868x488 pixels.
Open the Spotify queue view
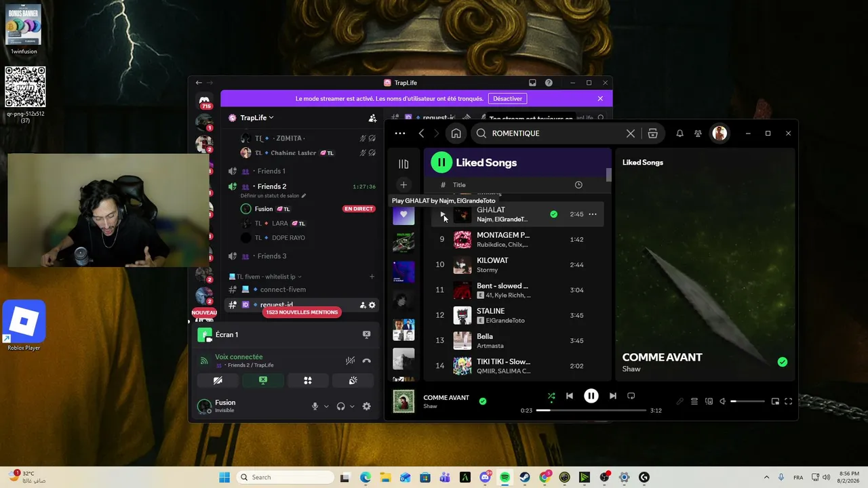click(x=694, y=401)
